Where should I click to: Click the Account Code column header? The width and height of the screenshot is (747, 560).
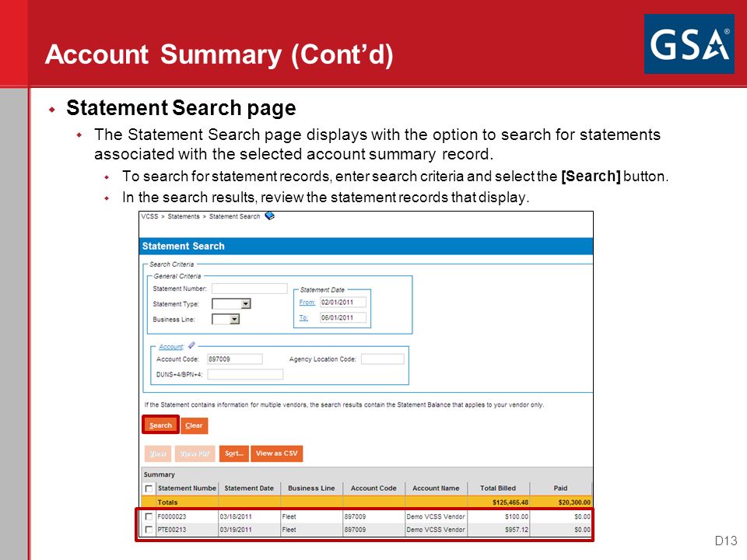point(373,488)
